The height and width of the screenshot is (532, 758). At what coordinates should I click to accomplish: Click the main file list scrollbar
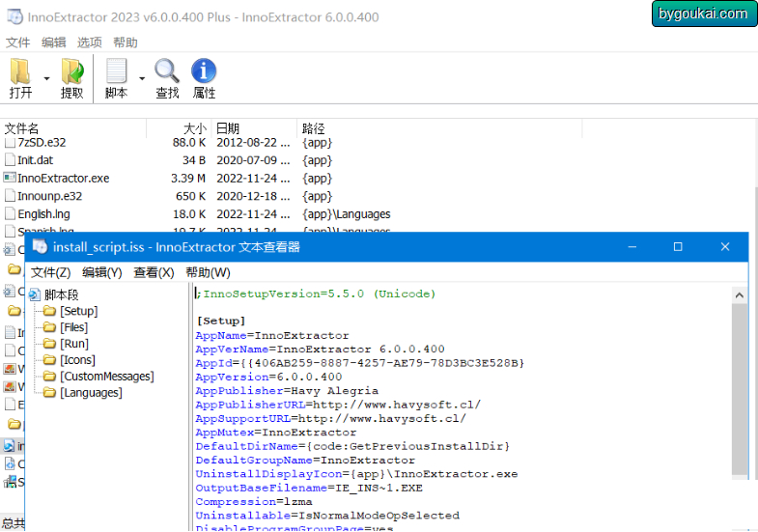[755, 333]
